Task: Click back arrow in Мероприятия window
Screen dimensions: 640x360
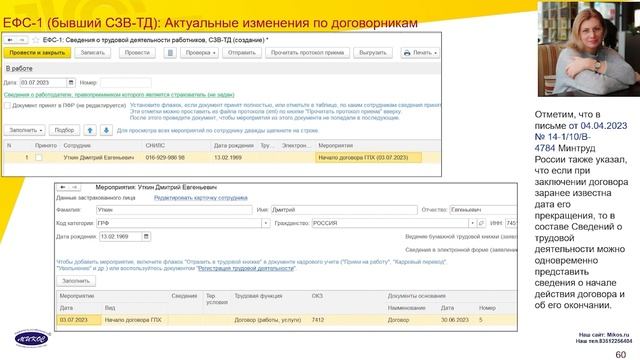Action: tap(62, 187)
